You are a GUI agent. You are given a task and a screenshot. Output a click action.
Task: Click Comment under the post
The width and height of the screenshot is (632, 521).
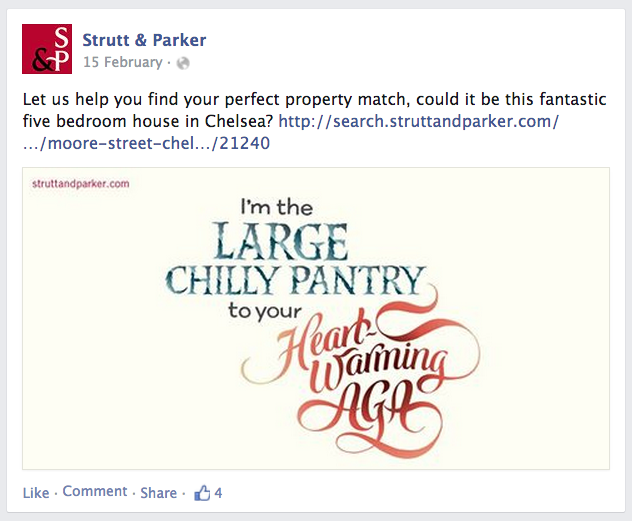coord(95,492)
